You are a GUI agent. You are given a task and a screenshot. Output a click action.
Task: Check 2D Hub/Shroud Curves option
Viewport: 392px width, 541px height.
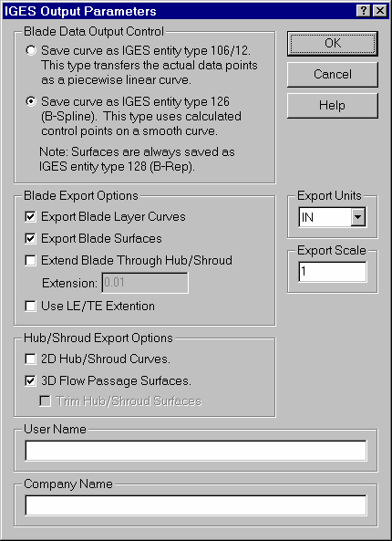pos(30,359)
